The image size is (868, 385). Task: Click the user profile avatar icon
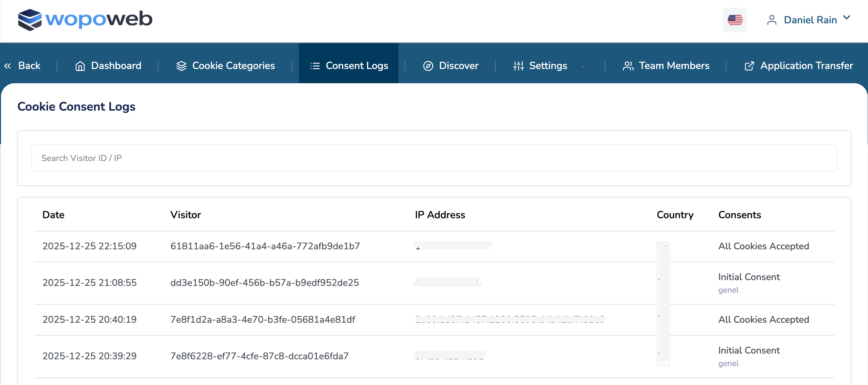point(772,20)
